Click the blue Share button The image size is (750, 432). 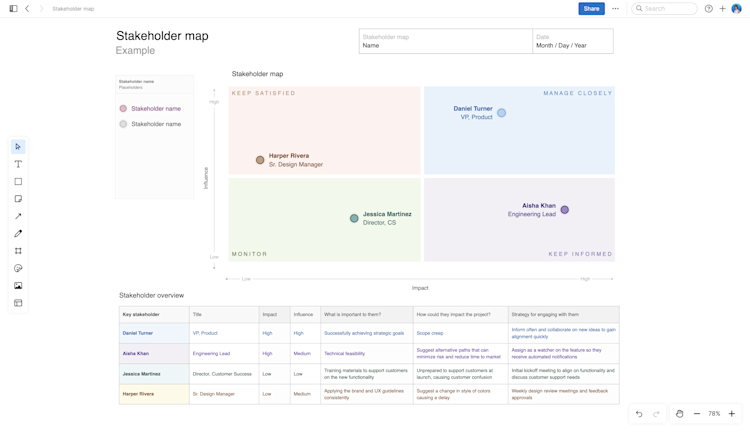(x=591, y=9)
